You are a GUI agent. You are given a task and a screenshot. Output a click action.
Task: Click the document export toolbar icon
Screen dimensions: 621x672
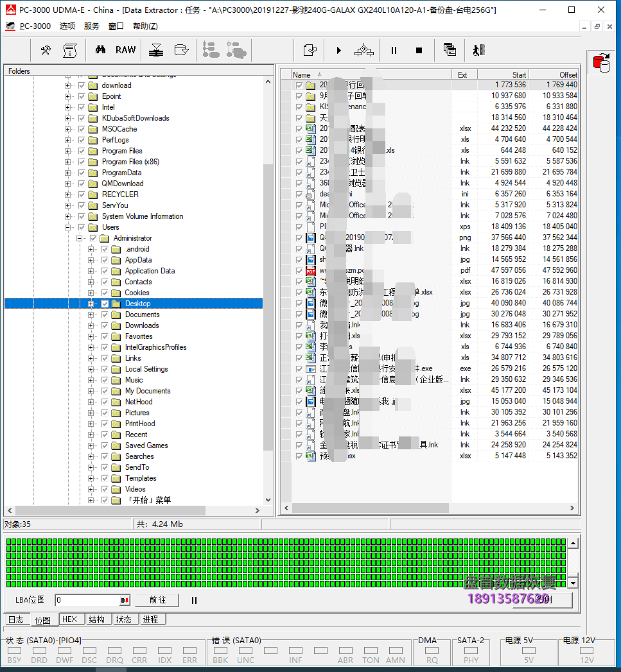click(310, 51)
